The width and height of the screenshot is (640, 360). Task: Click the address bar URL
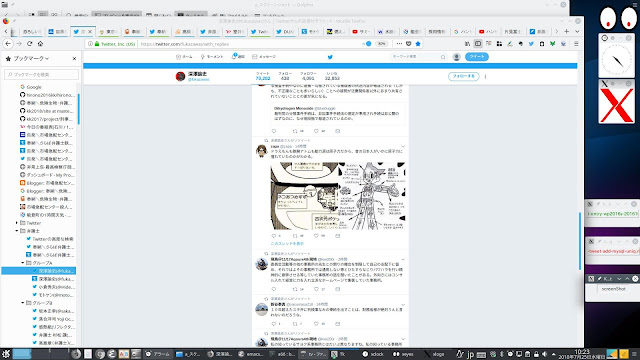(x=184, y=44)
